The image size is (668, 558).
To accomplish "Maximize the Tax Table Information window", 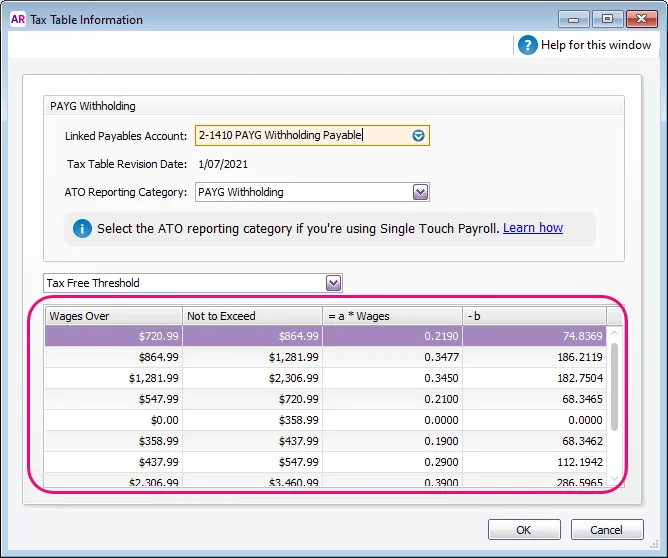I will (x=607, y=20).
